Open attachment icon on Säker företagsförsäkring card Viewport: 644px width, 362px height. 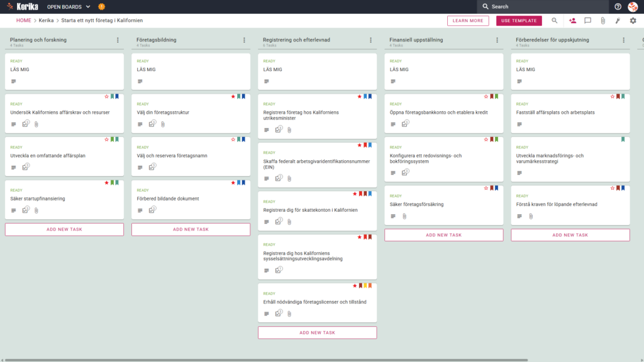tap(404, 216)
